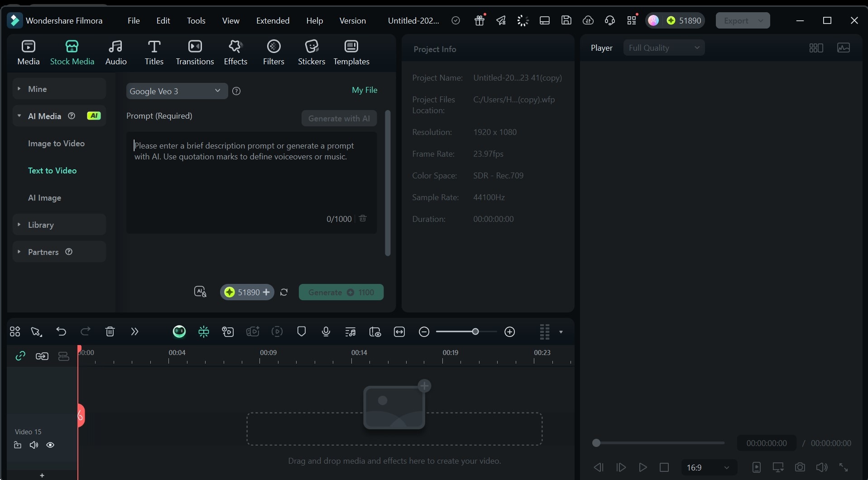Open the Extended menu
This screenshot has height=480, width=868.
coord(273,20)
